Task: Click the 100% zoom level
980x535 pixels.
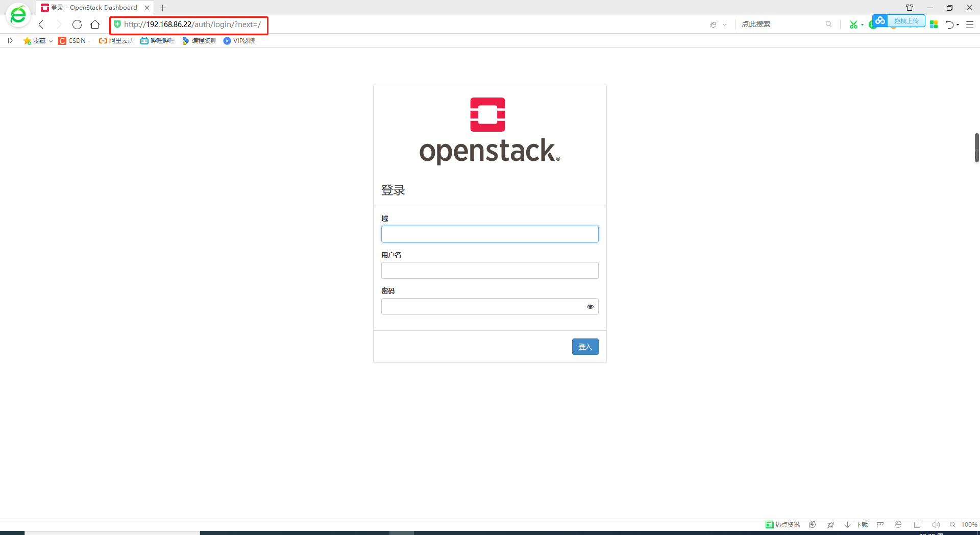Action: (x=969, y=525)
